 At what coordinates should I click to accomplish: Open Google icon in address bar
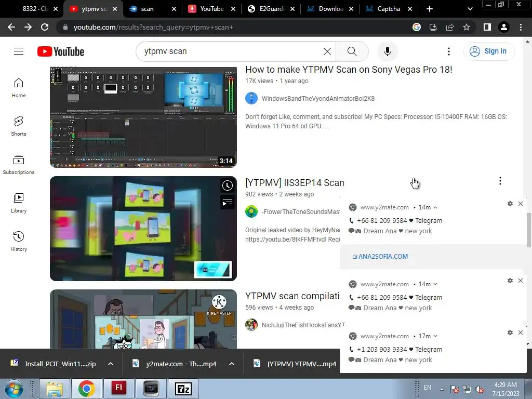point(417,27)
